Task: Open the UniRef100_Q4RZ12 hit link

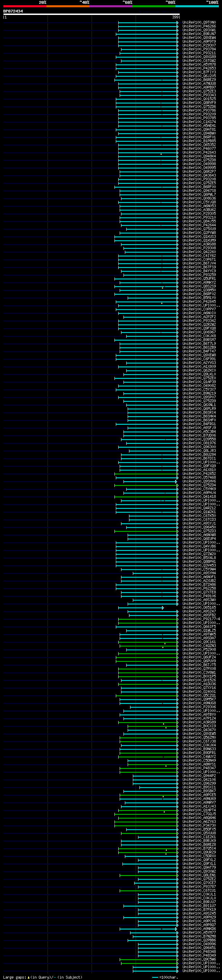Action: (199, 508)
